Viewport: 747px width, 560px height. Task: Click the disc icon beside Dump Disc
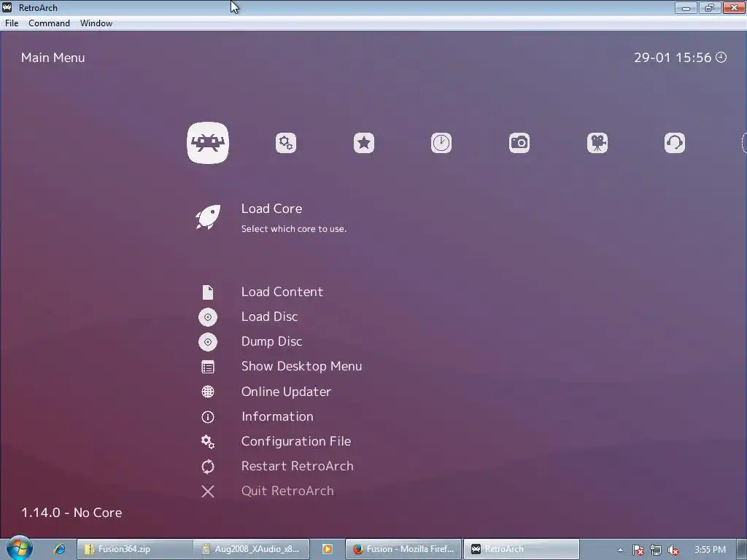coord(208,342)
